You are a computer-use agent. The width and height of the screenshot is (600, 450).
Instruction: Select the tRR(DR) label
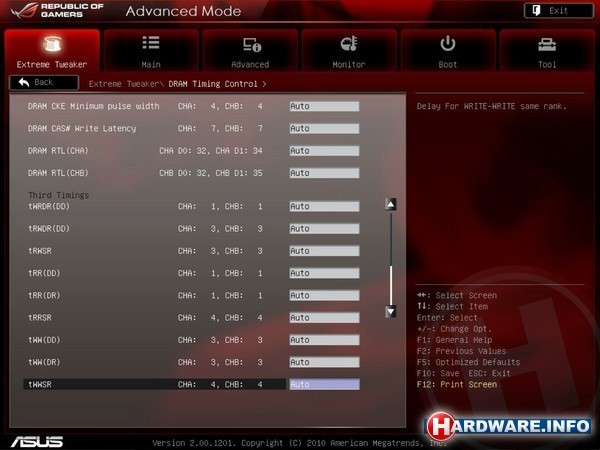44,295
